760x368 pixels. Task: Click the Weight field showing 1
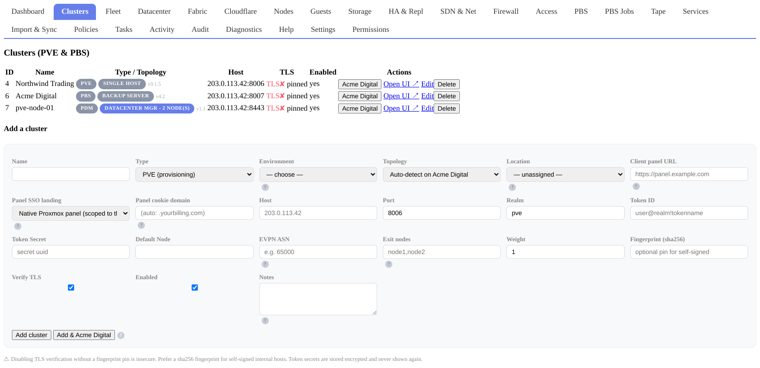click(565, 252)
